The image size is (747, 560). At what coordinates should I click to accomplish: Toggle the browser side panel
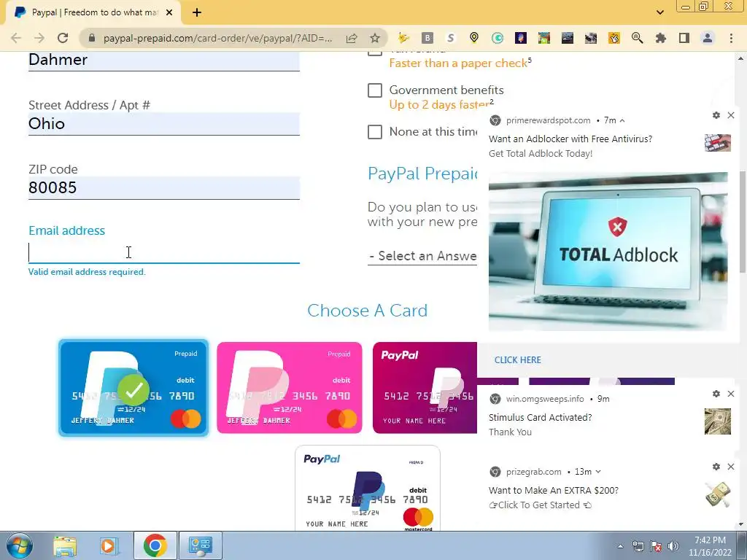click(684, 38)
